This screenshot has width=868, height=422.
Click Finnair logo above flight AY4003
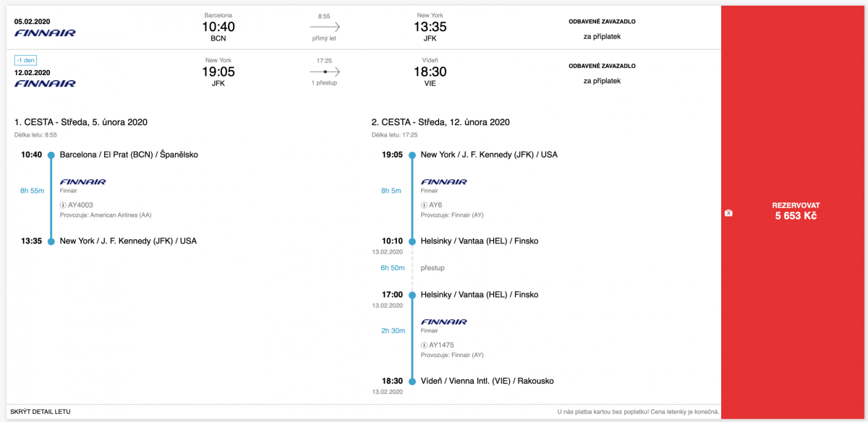tap(83, 182)
